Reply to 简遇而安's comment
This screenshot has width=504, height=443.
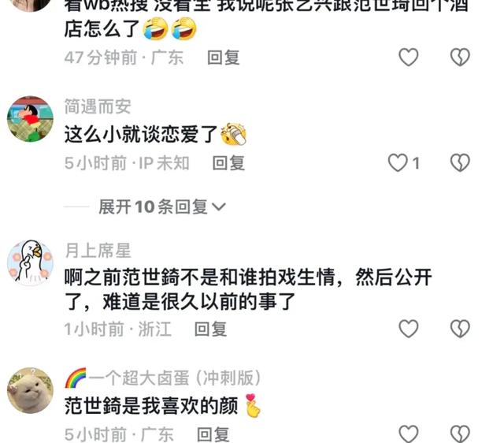228,163
